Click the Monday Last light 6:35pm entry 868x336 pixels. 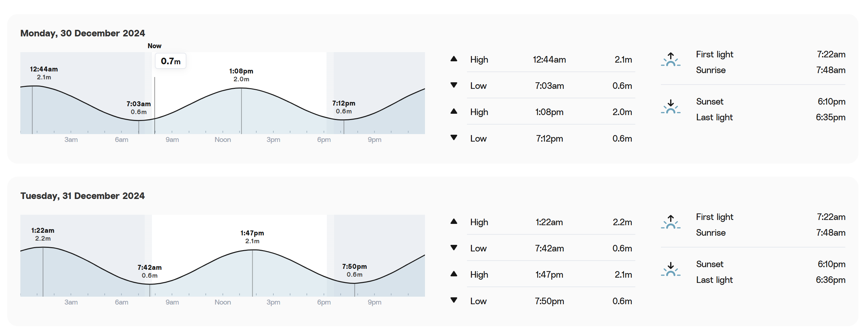pos(771,117)
